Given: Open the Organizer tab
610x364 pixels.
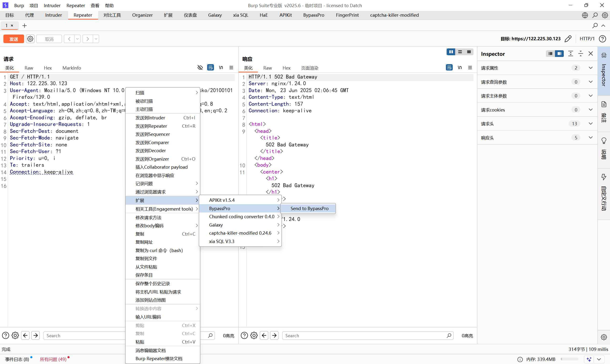Looking at the screenshot, I should [x=142, y=15].
